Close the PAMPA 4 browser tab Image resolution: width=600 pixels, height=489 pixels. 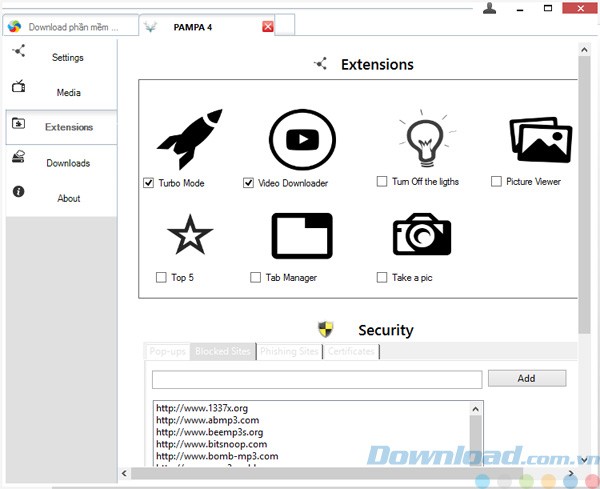pyautogui.click(x=267, y=27)
